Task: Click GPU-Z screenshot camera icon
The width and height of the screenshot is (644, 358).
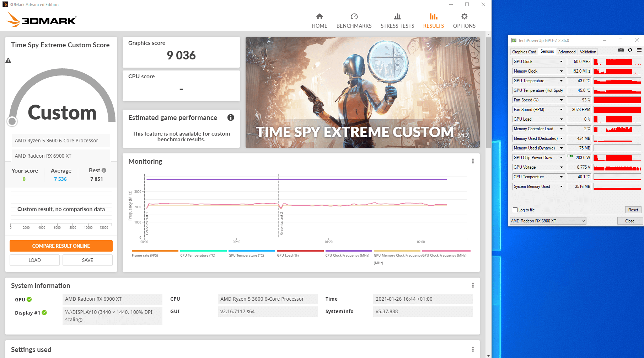Action: pyautogui.click(x=621, y=50)
